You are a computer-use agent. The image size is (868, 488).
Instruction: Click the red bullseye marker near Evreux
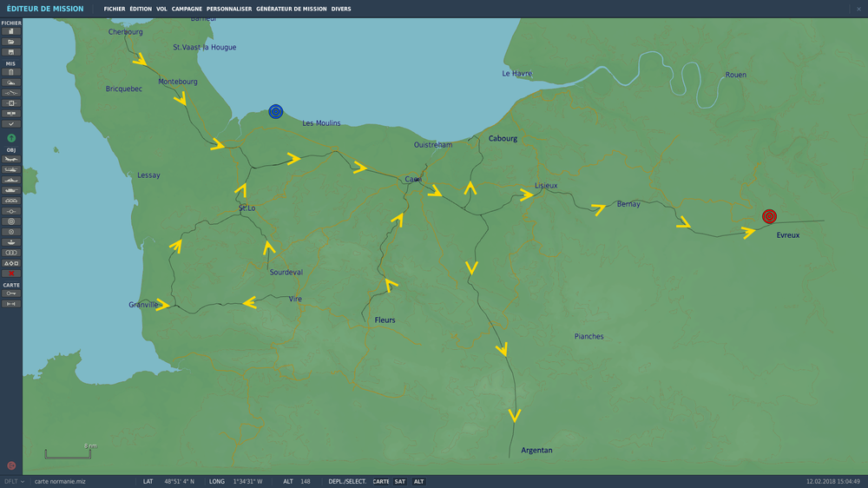click(769, 216)
